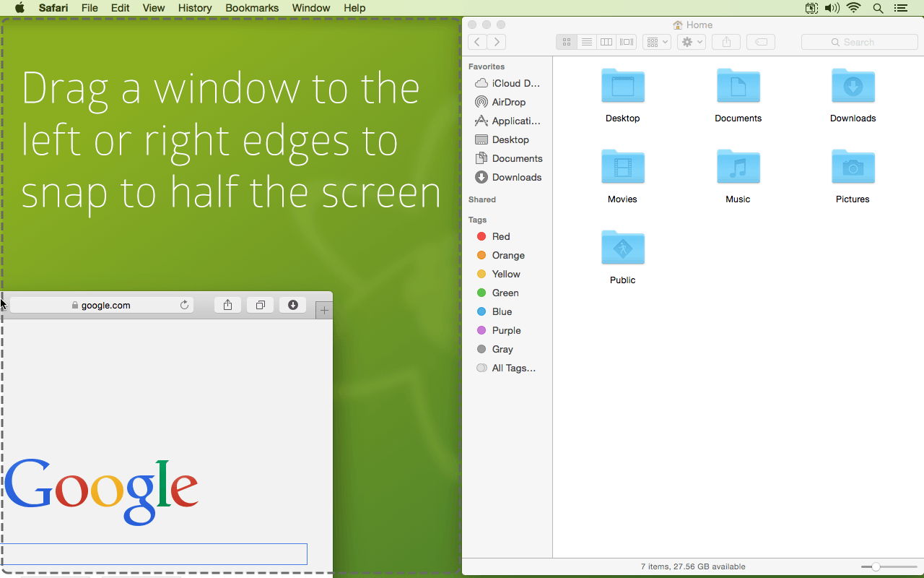This screenshot has width=924, height=578.
Task: Click the Finder edit tags button
Action: point(761,42)
